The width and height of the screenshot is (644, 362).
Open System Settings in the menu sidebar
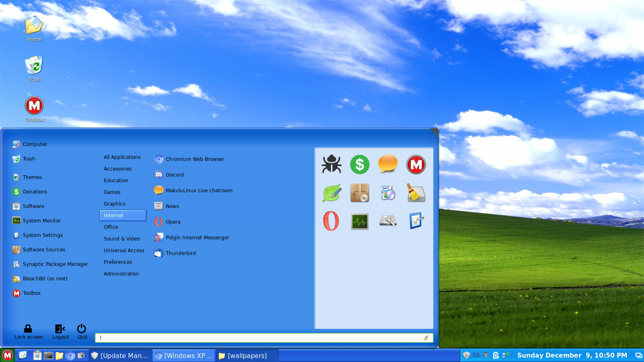point(38,235)
